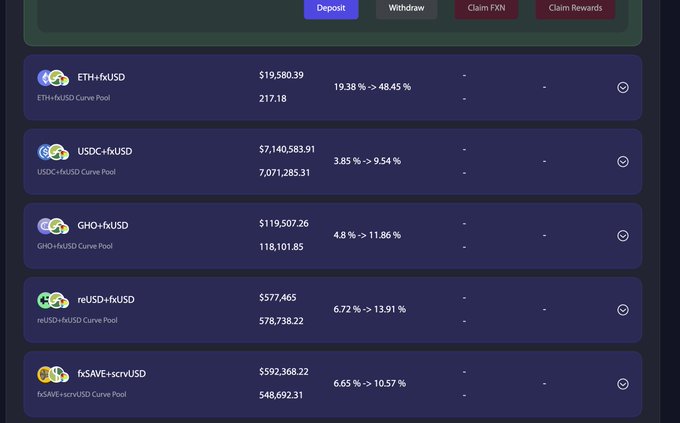This screenshot has height=423, width=680.
Task: Open the GHO+fxUSD pool dropdown chevron
Action: 623,236
